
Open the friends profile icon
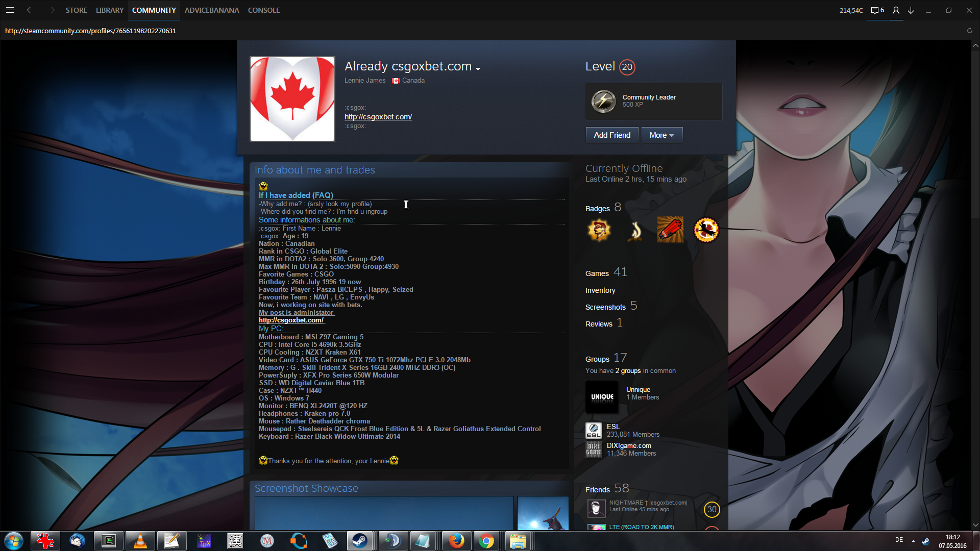coord(896,10)
